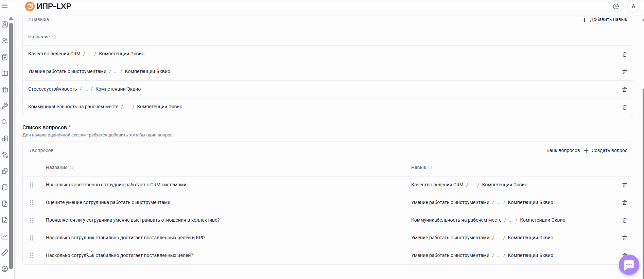Open the wrench tools sidebar icon
The width and height of the screenshot is (644, 279).
tap(5, 106)
